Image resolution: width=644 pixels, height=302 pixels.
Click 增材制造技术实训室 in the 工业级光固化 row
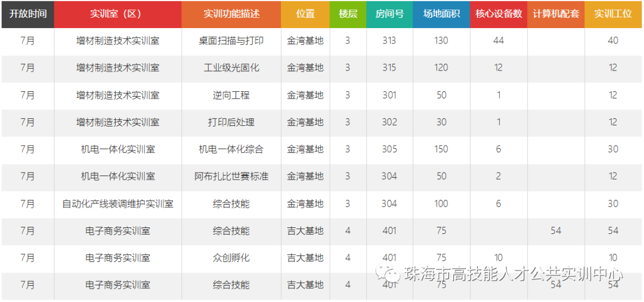point(118,68)
